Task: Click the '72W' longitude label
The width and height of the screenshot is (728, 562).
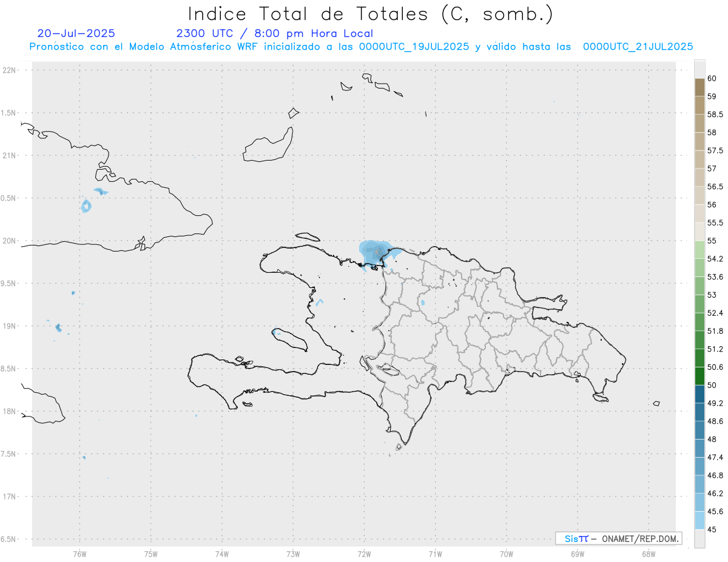Action: (364, 554)
